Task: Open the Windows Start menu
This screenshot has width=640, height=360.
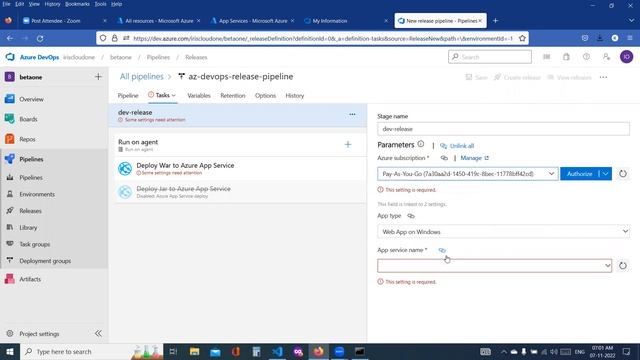Action: (9, 351)
